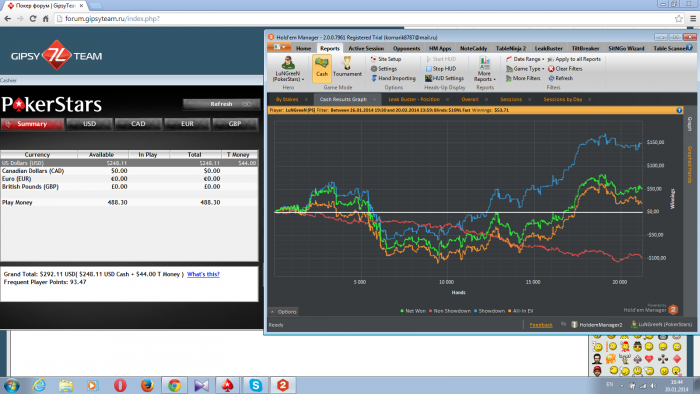Select the Cash game mode icon

pyautogui.click(x=321, y=68)
